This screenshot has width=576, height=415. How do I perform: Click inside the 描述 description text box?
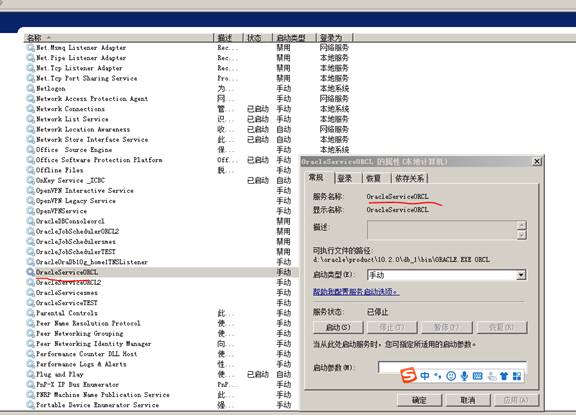pos(442,230)
